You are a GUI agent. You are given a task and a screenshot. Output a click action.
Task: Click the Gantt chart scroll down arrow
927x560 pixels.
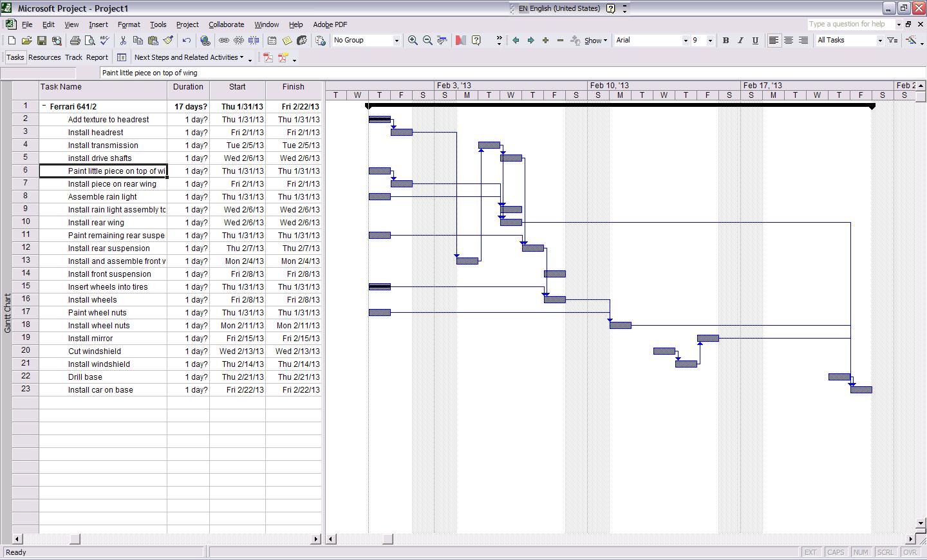click(x=921, y=523)
